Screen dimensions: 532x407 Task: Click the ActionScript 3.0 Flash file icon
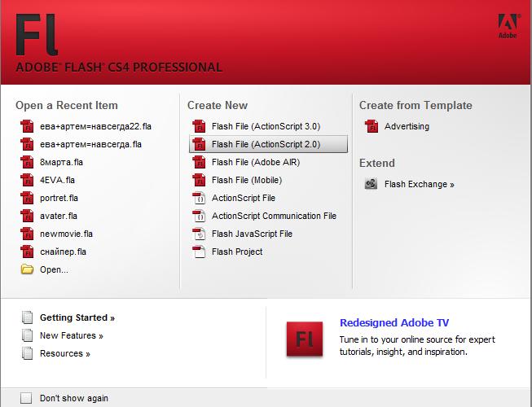(x=199, y=126)
